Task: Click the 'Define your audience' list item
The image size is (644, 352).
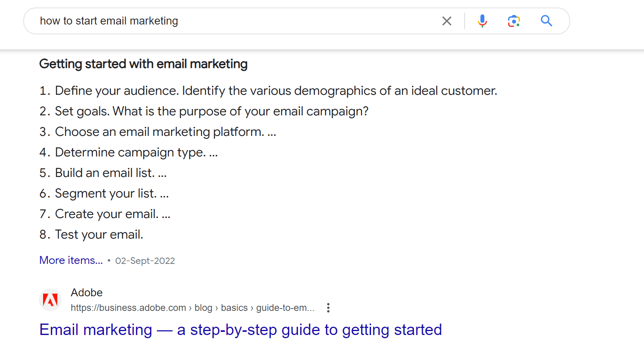Action: (x=276, y=91)
